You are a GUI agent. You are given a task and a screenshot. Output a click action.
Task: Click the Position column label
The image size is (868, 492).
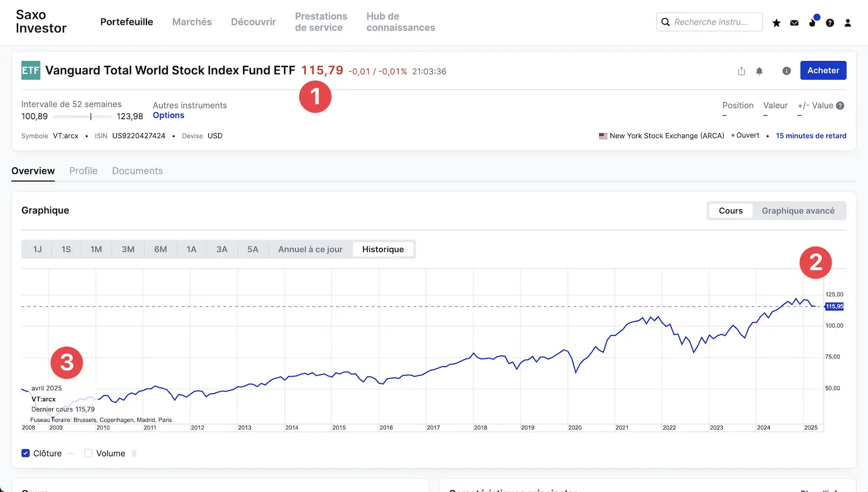click(x=738, y=105)
